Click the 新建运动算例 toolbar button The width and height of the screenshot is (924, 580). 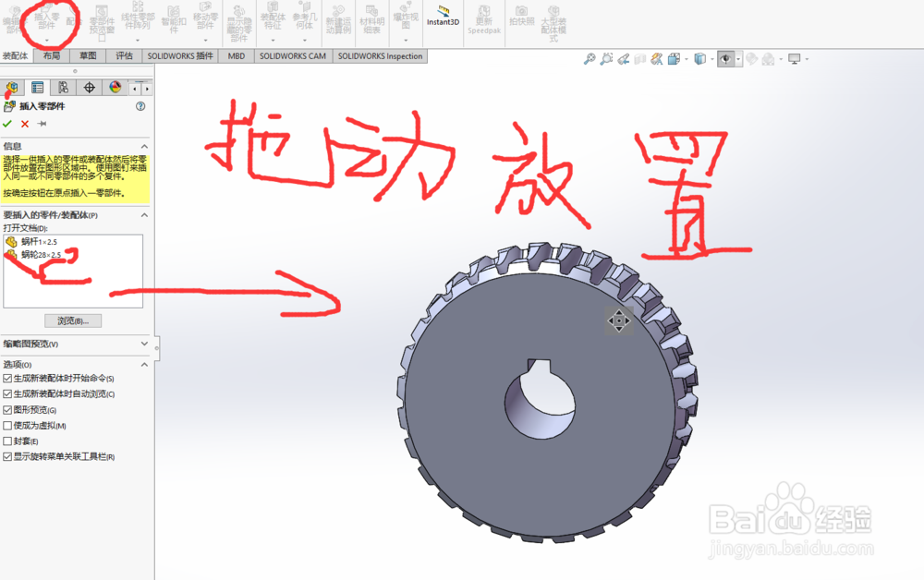click(338, 20)
